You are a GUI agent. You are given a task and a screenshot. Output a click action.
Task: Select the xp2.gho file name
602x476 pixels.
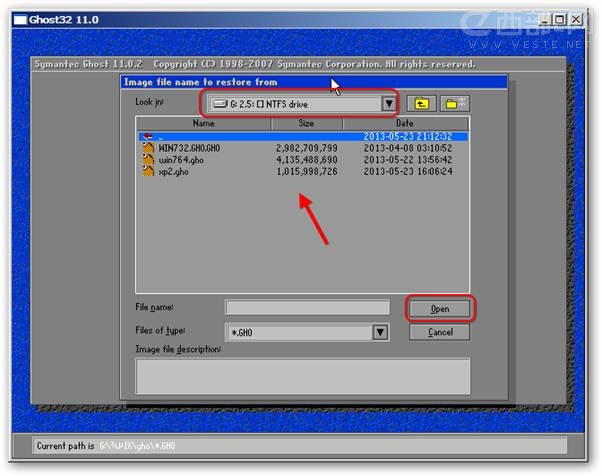click(174, 171)
